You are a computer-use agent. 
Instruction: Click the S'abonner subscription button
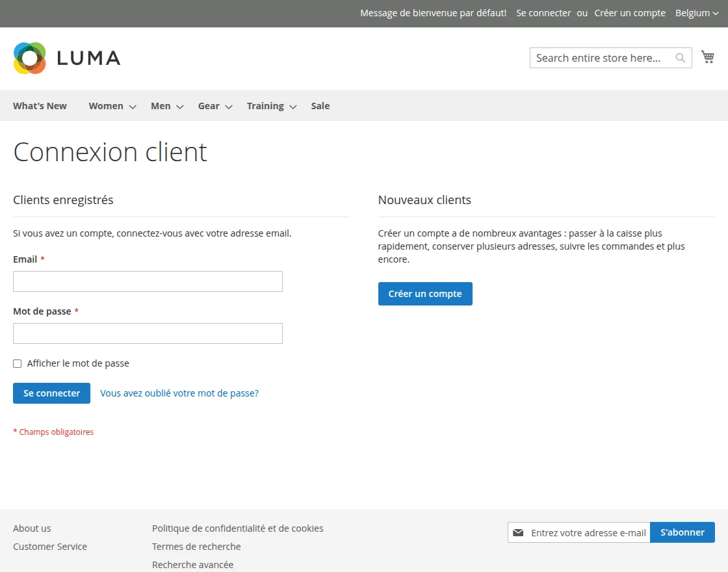682,532
